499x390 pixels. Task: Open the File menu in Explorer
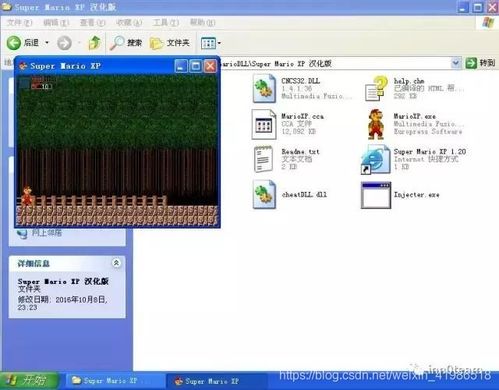click(19, 23)
